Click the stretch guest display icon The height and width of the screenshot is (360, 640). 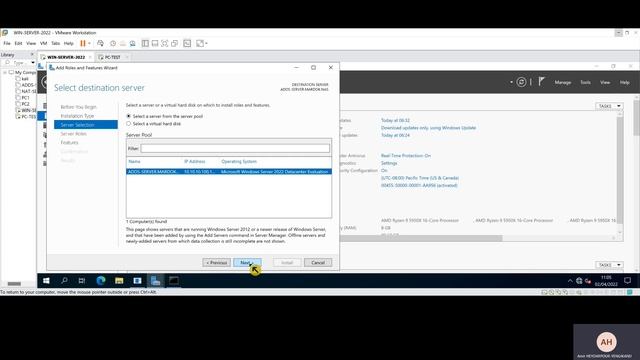coord(200,43)
